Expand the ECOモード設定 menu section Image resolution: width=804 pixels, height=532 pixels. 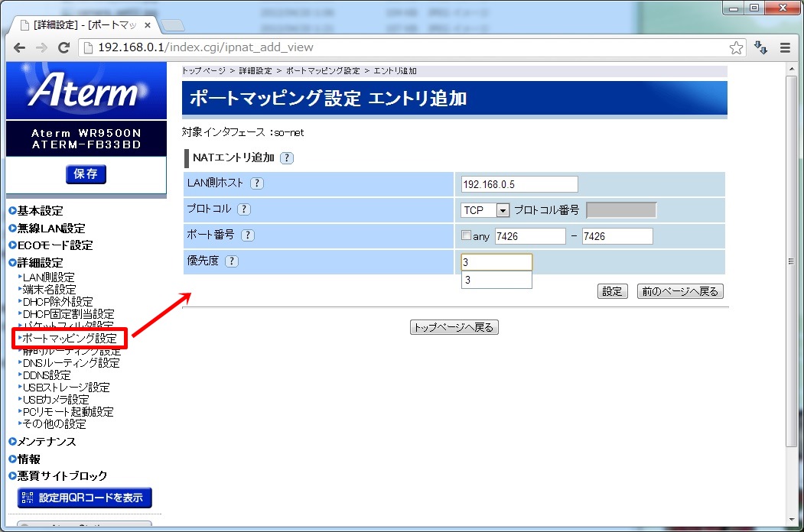[x=50, y=245]
